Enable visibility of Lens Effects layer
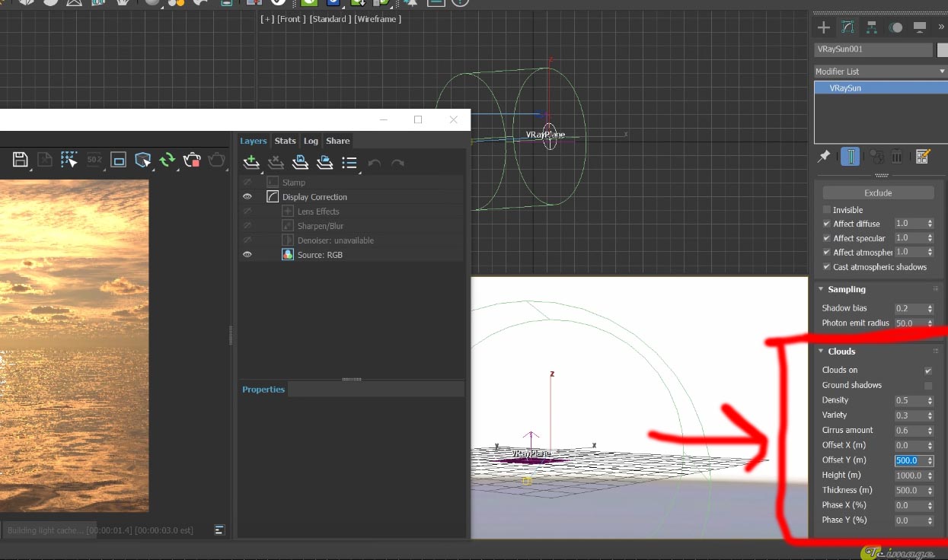 [x=247, y=212]
